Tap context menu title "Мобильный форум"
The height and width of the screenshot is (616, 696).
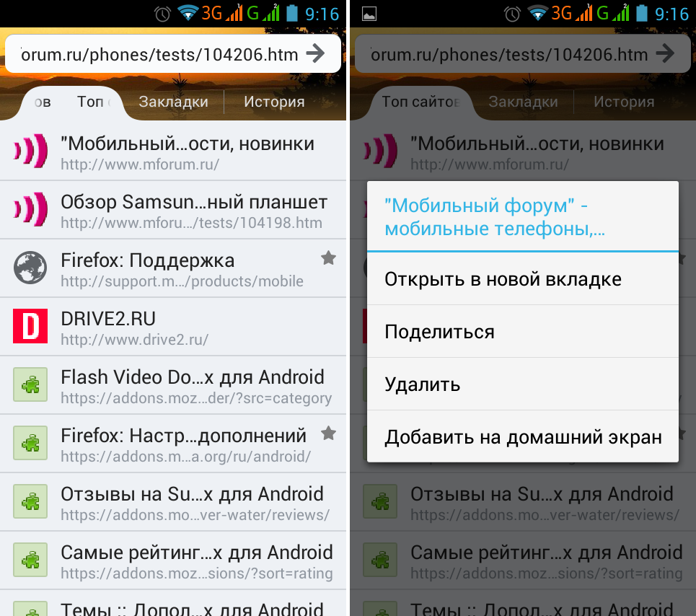tap(495, 217)
